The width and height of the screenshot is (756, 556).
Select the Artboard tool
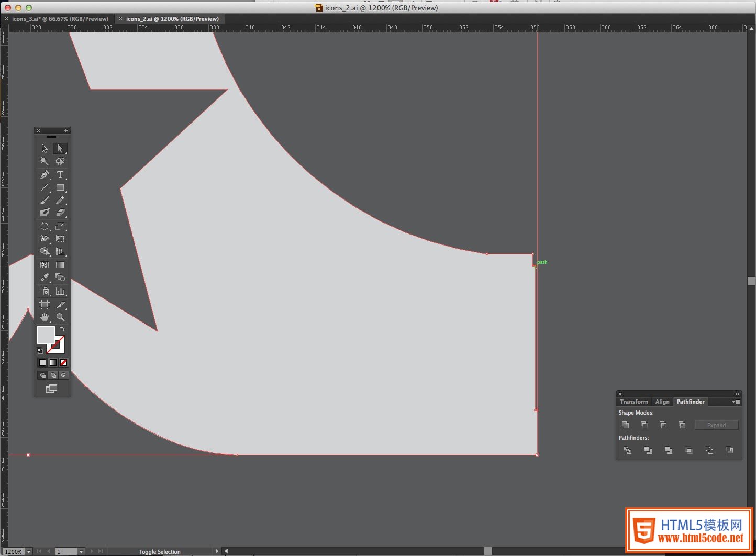pos(45,305)
